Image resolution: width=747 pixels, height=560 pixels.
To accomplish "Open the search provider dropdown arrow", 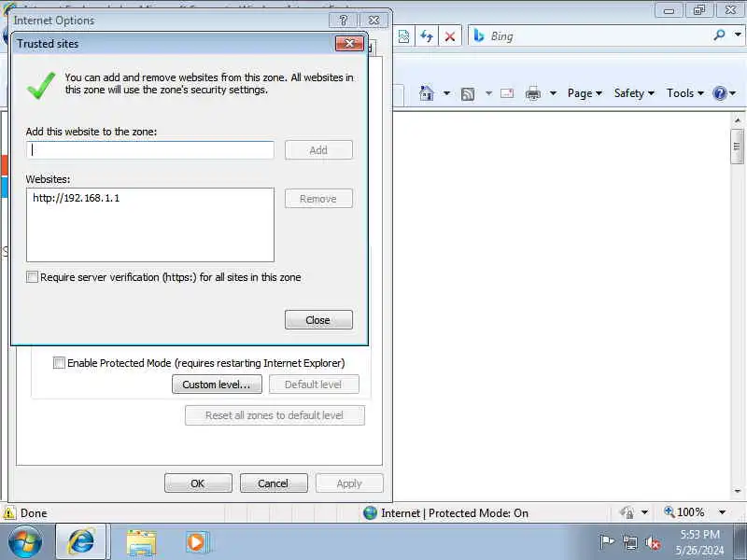I will tap(738, 35).
